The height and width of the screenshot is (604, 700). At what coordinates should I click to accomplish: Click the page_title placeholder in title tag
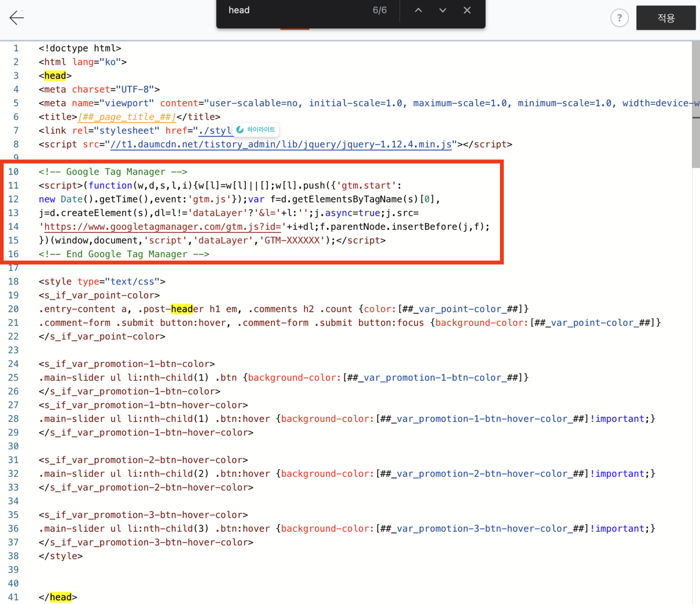click(127, 117)
